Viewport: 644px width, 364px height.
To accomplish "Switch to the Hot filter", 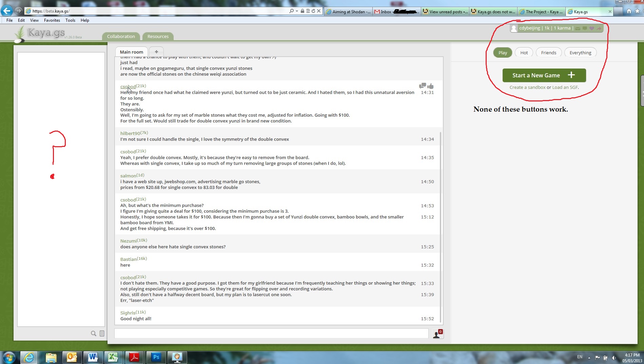I will [524, 53].
